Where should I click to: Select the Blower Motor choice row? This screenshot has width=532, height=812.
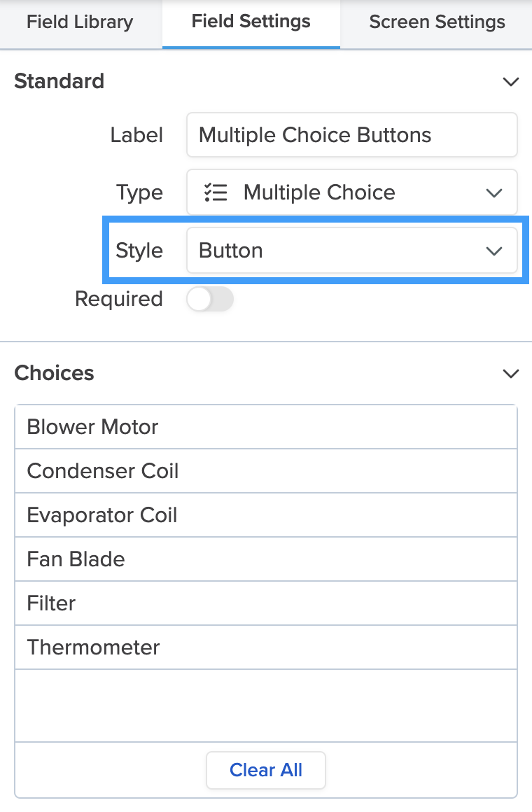point(266,427)
